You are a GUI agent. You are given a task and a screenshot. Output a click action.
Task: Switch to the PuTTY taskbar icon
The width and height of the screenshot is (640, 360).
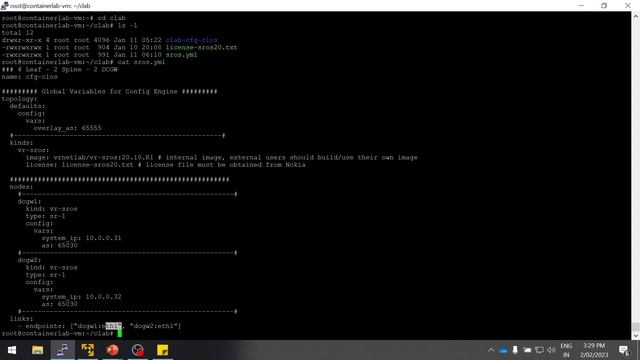point(62,350)
